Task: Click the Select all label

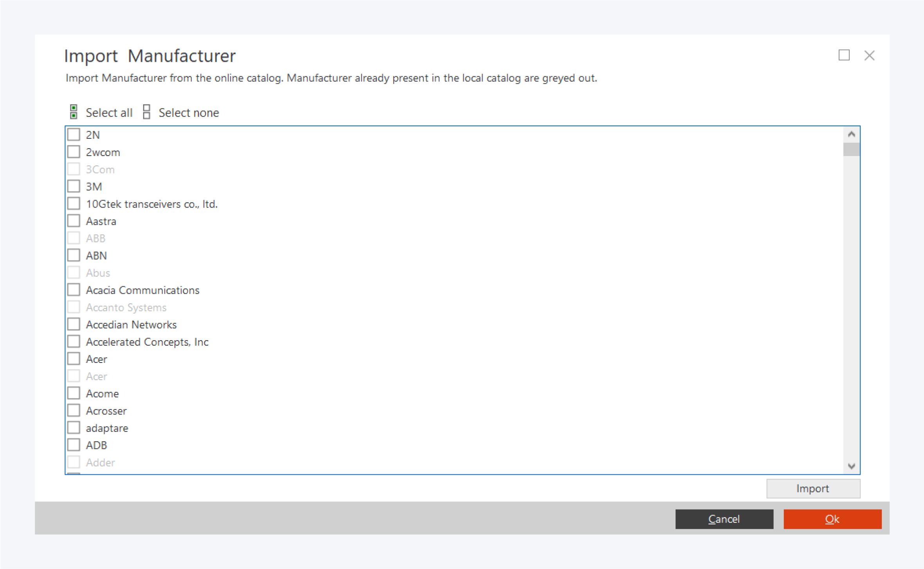Action: tap(109, 113)
